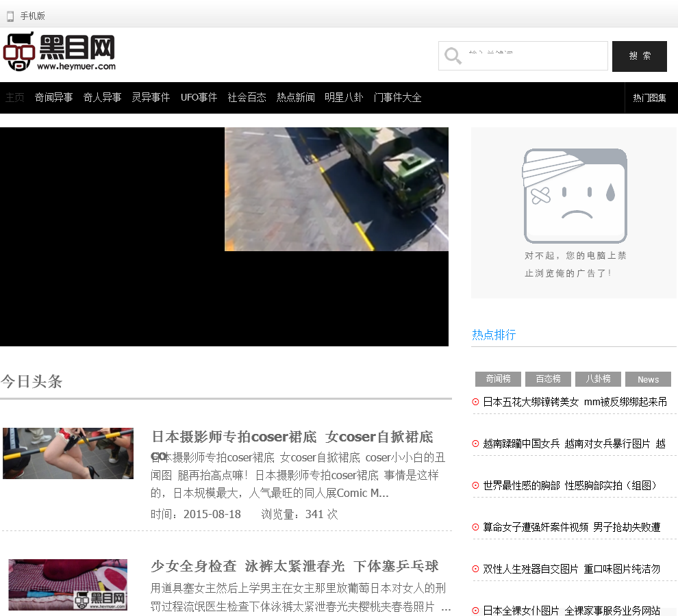The height and width of the screenshot is (616, 678).
Task: Click the 今日头条 section heading
Action: (x=32, y=382)
